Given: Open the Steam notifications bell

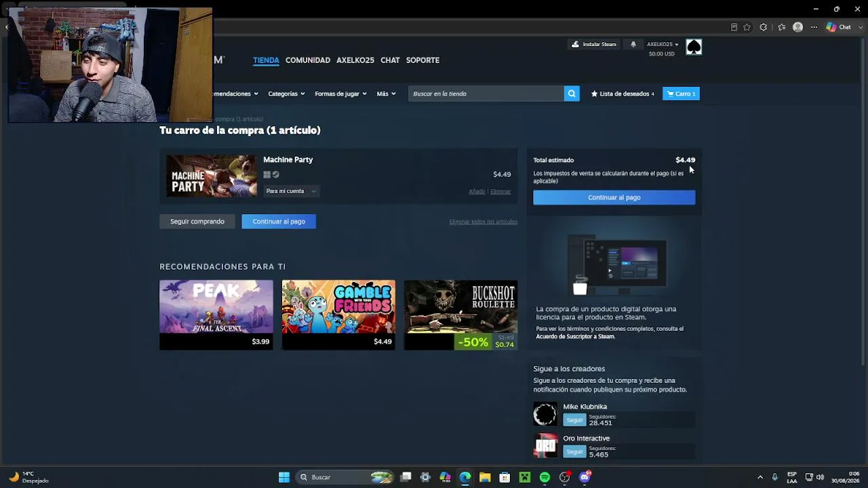Looking at the screenshot, I should pos(633,44).
